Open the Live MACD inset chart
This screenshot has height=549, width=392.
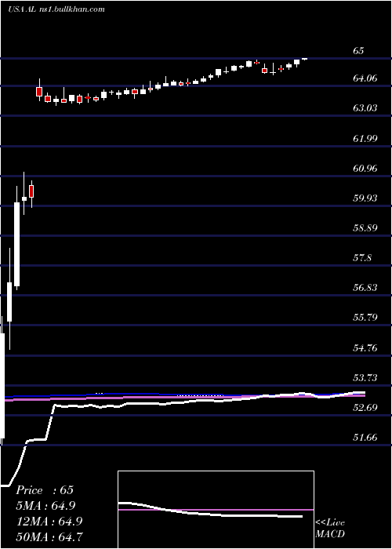click(x=216, y=510)
